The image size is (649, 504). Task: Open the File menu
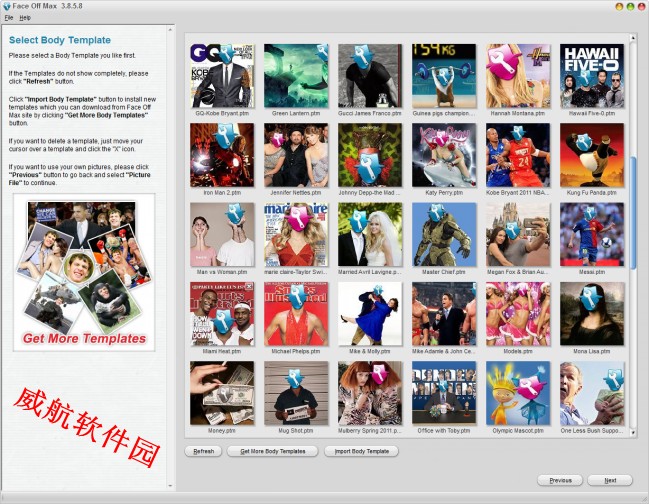click(x=9, y=18)
